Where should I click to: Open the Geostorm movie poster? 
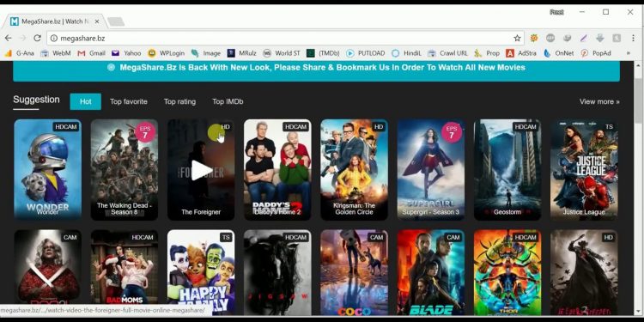point(507,170)
